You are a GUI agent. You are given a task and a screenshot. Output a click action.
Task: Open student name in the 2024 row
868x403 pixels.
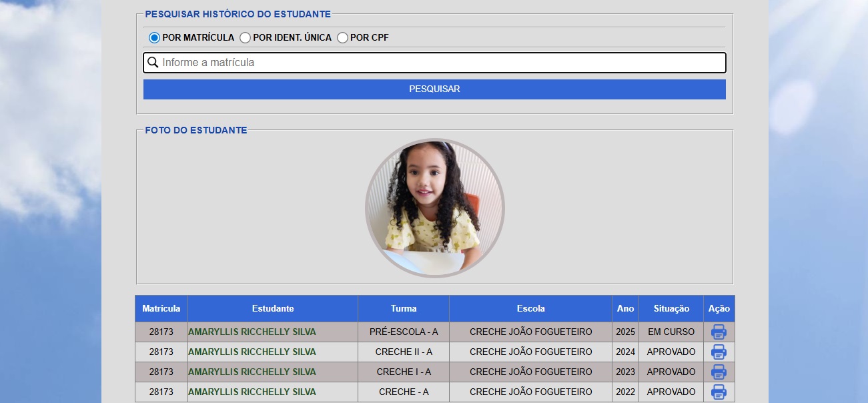252,352
